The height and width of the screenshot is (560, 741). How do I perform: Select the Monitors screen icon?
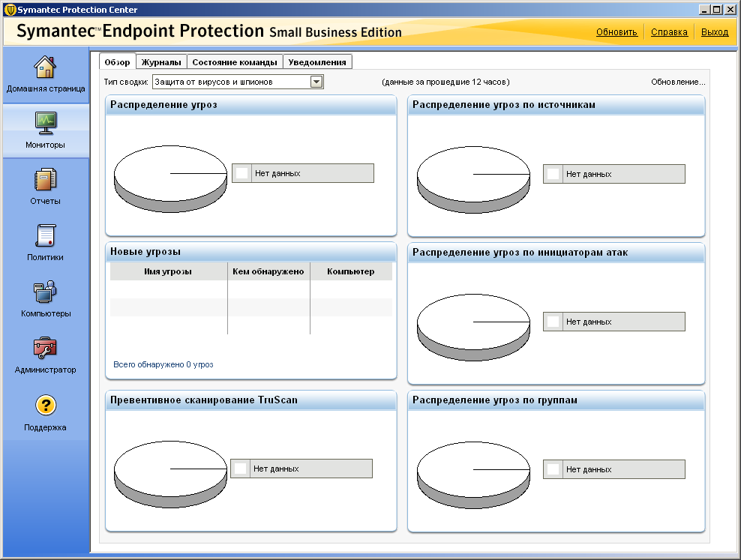45,123
